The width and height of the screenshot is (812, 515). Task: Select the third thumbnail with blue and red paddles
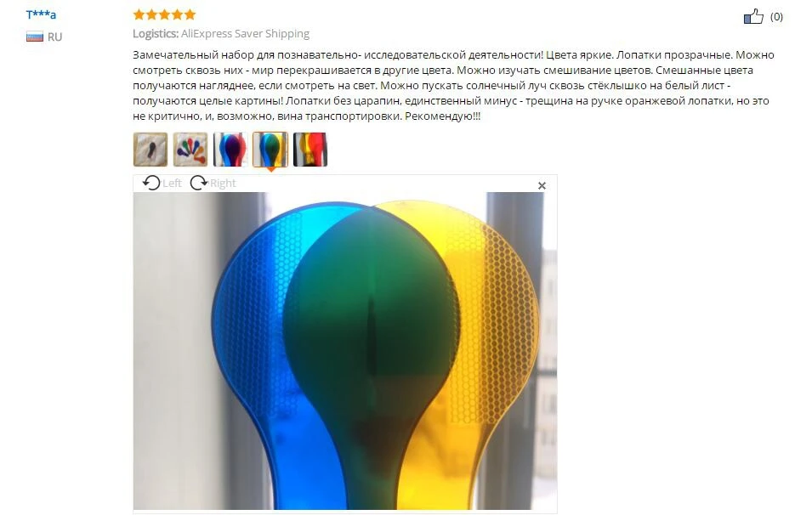click(230, 149)
